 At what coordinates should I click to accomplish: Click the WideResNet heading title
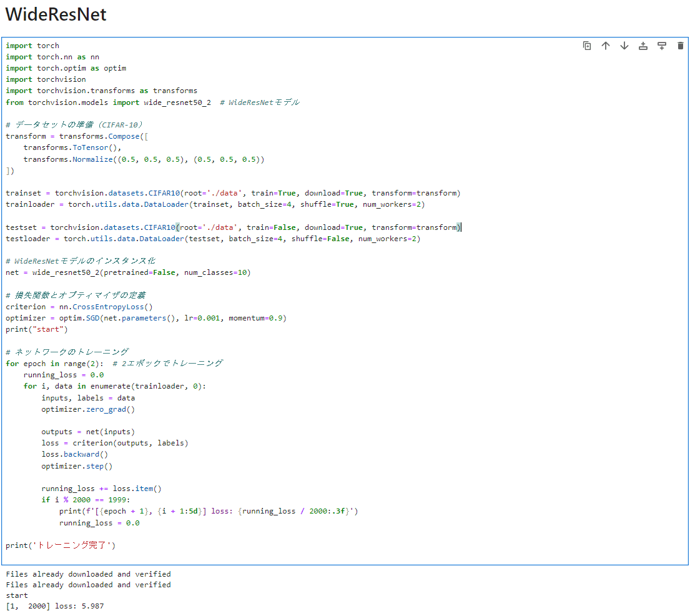click(x=56, y=14)
